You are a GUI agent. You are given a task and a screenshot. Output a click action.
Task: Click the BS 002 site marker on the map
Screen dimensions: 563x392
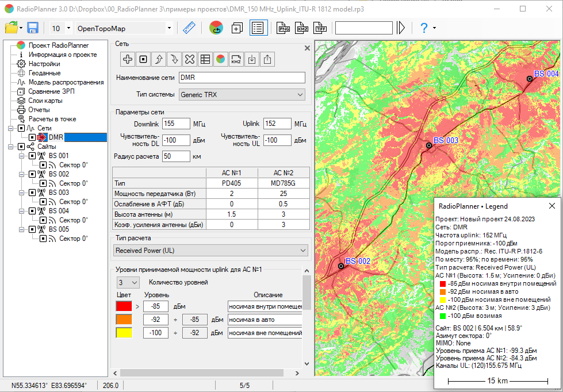pyautogui.click(x=341, y=266)
